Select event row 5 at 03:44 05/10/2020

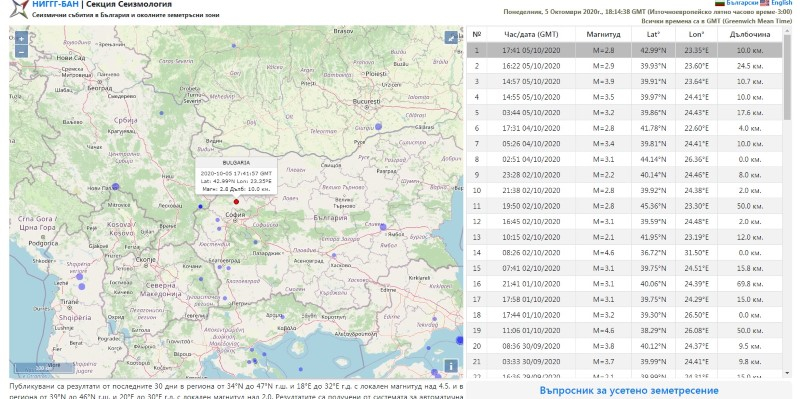click(624, 113)
